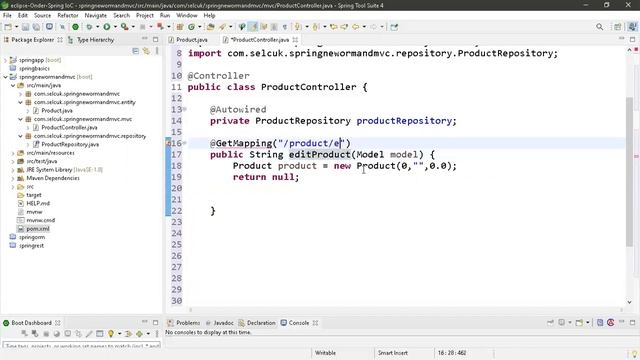Switch to the Javadoc tab

click(220, 323)
